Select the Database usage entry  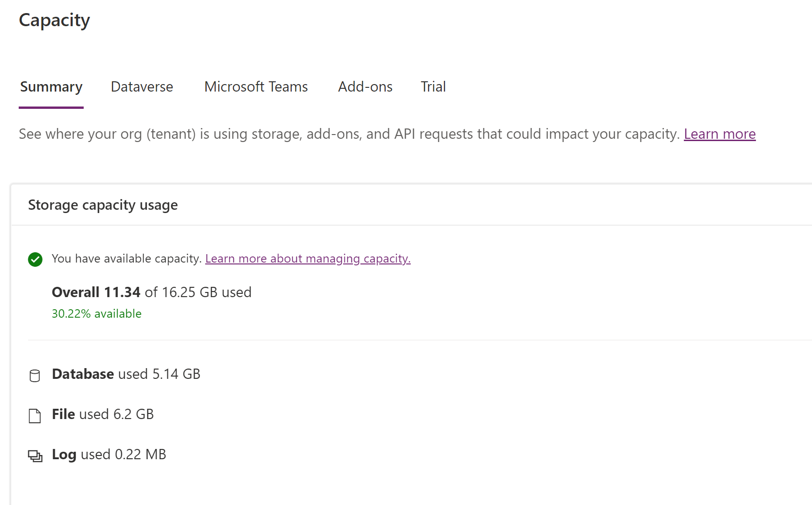(126, 374)
